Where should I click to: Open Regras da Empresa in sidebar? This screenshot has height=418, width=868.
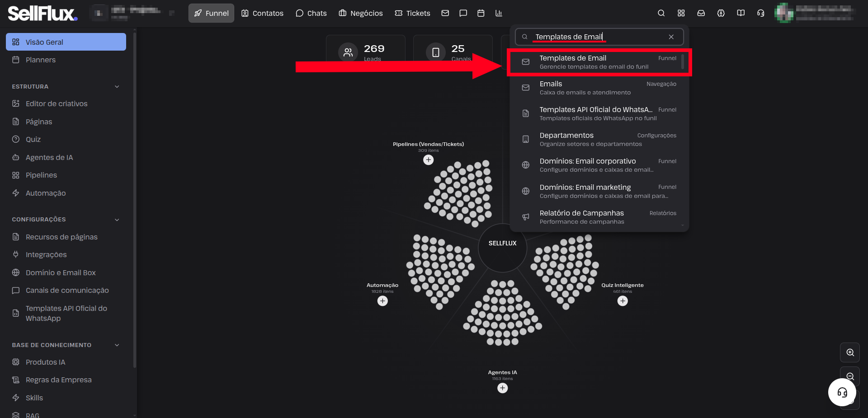point(66,380)
